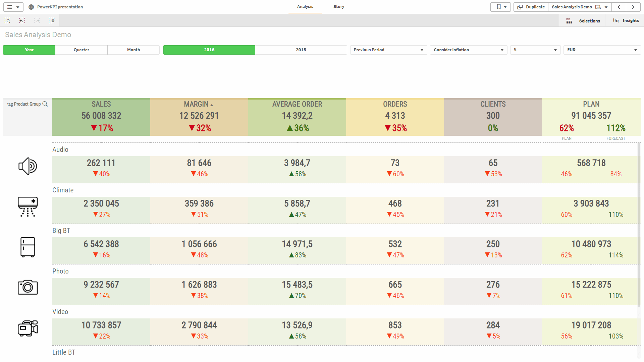The height and width of the screenshot is (362, 644).
Task: Open the smart search selection tool
Action: coord(7,21)
